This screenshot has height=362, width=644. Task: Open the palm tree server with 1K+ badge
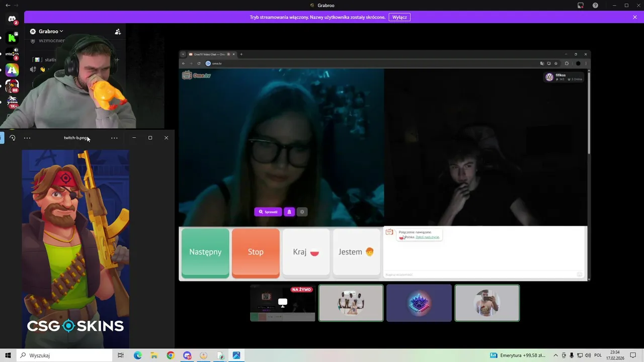[x=12, y=102]
